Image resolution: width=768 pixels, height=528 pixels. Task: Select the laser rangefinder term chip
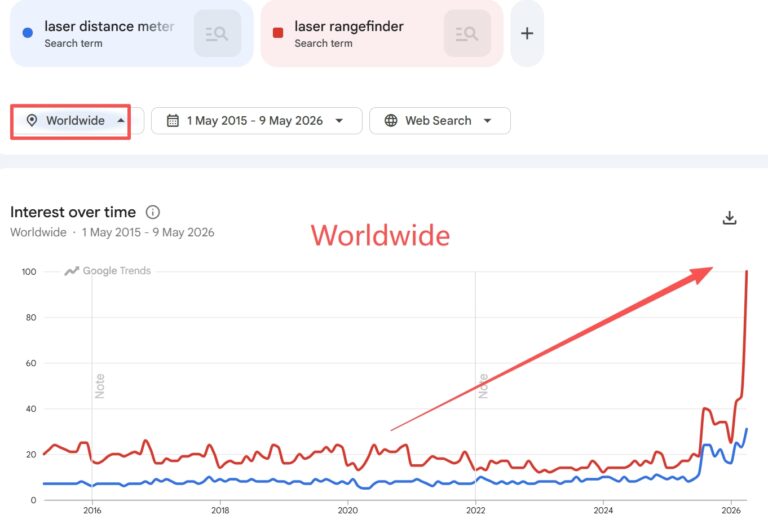click(382, 33)
